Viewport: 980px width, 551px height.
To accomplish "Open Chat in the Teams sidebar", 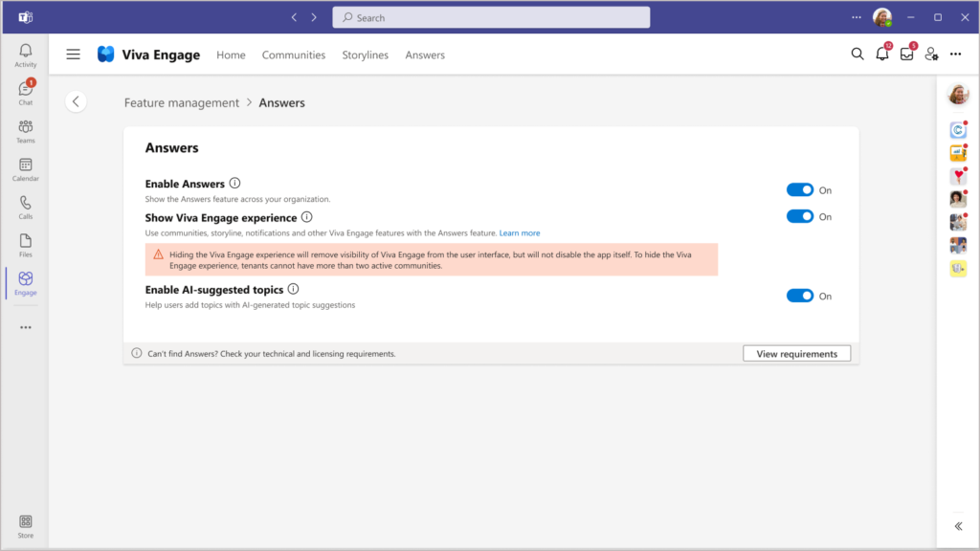I will tap(26, 93).
